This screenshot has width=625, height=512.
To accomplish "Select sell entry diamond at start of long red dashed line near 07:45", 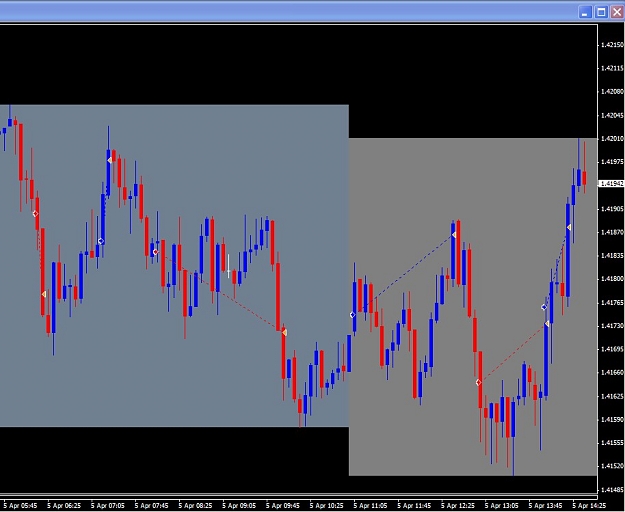I will [155, 252].
